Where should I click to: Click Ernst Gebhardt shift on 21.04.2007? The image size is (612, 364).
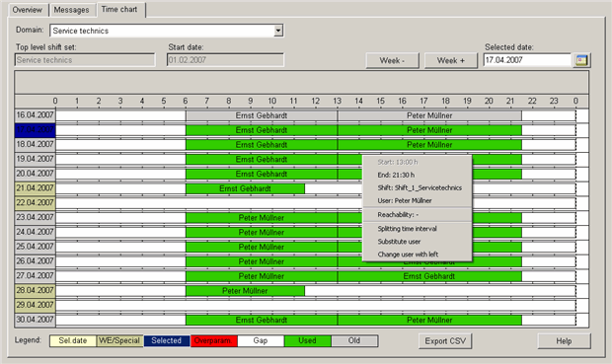pos(245,188)
